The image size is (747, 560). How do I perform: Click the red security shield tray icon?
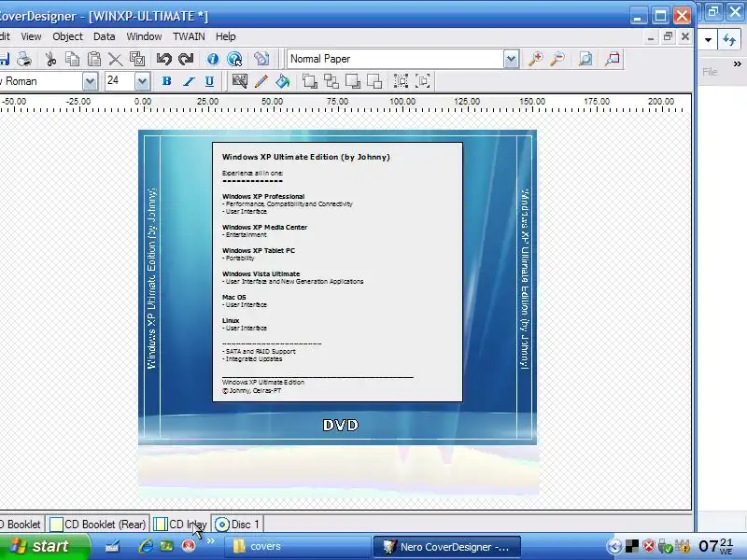tap(648, 546)
